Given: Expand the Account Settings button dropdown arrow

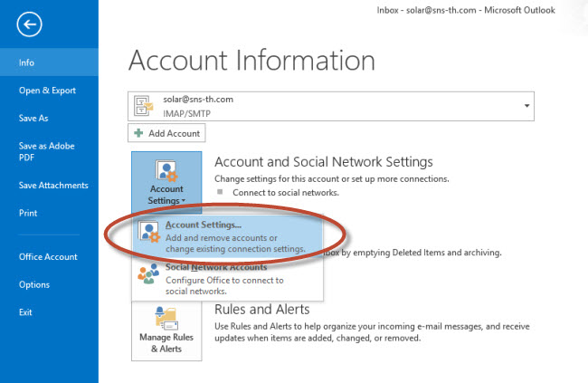Looking at the screenshot, I should pos(184,201).
